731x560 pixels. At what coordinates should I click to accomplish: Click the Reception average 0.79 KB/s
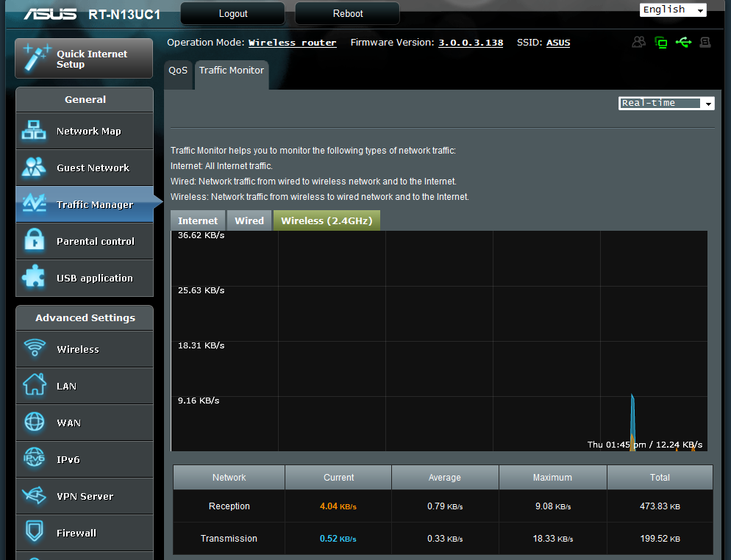[x=445, y=506]
